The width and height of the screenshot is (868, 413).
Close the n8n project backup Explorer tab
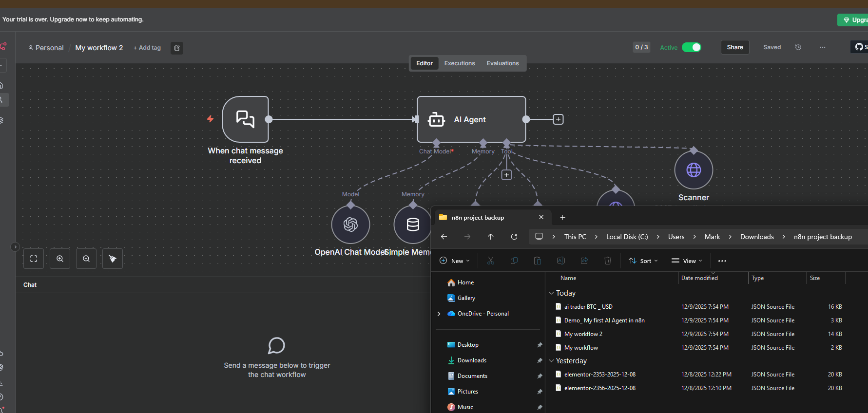pyautogui.click(x=541, y=217)
